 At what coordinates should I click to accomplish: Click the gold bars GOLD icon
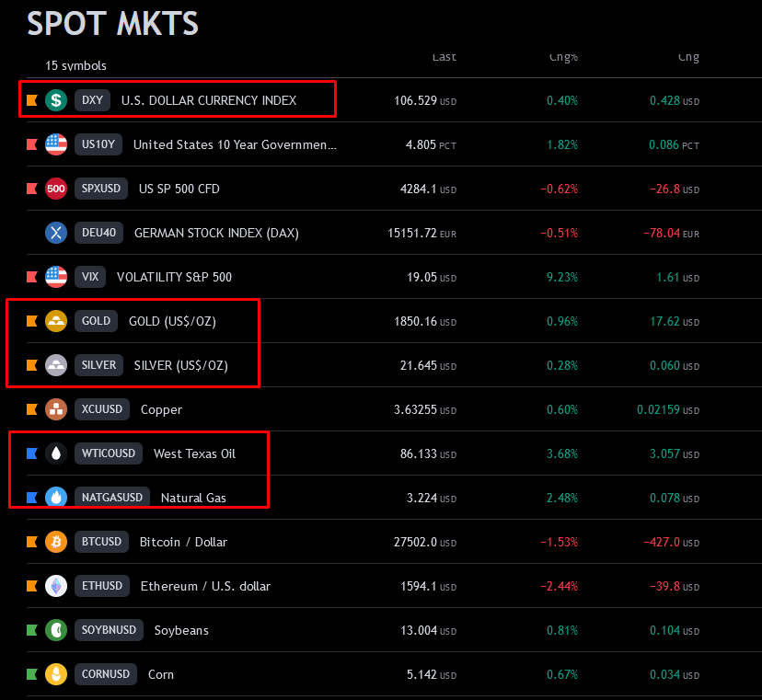(x=56, y=321)
